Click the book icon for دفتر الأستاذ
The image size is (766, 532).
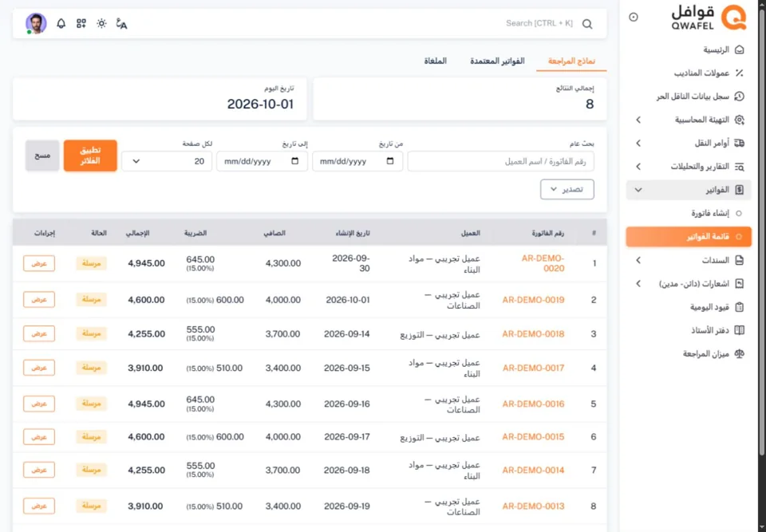coord(740,331)
